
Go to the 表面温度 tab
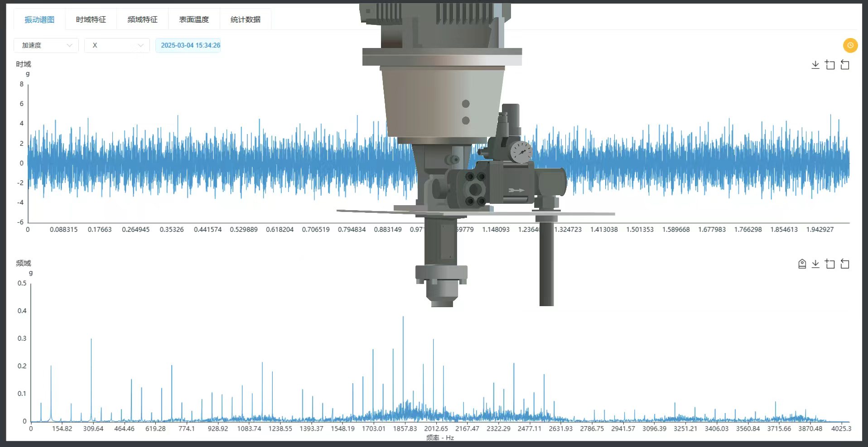click(194, 19)
